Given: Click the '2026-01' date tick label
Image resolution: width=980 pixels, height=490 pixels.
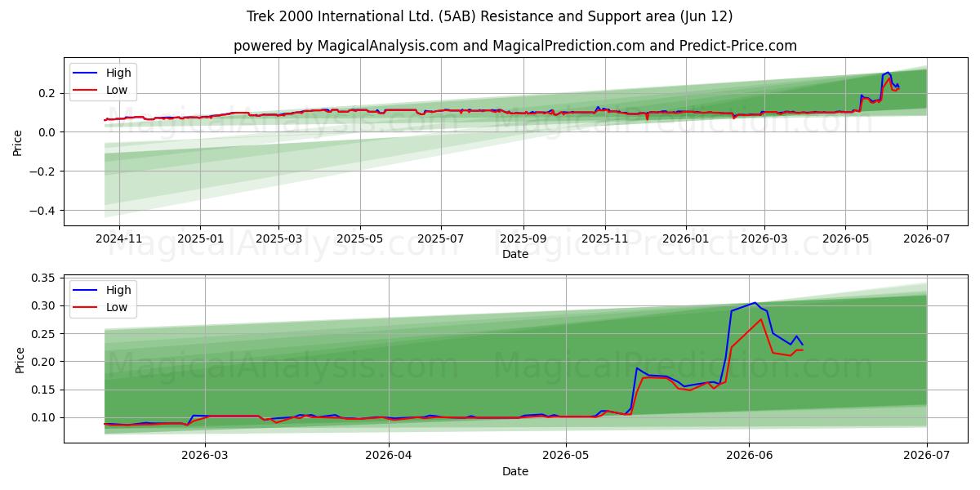Looking at the screenshot, I should 686,239.
